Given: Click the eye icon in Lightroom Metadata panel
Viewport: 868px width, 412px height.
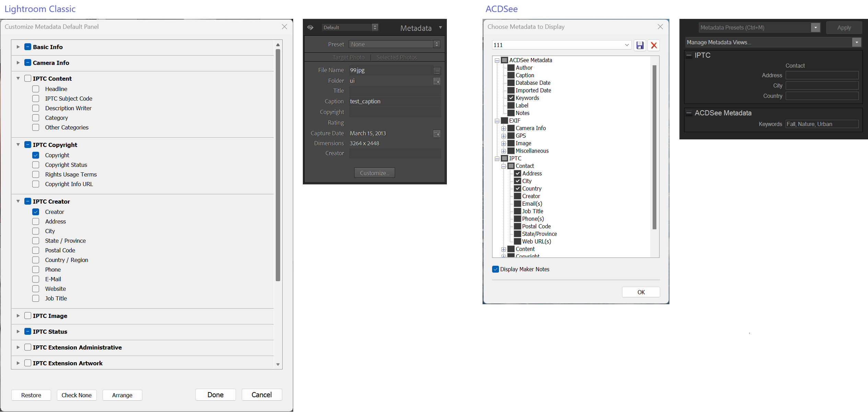Looking at the screenshot, I should [310, 27].
